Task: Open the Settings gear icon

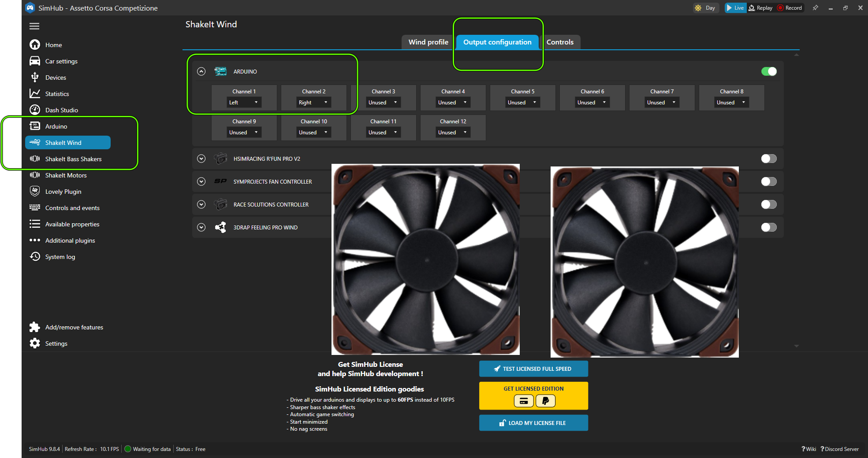Action: (x=35, y=343)
